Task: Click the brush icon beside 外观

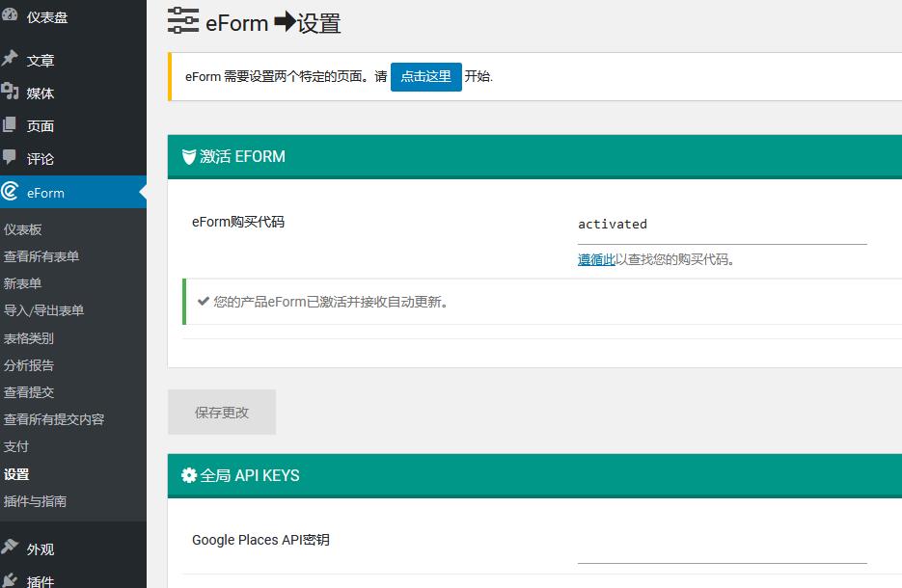Action: click(x=10, y=547)
